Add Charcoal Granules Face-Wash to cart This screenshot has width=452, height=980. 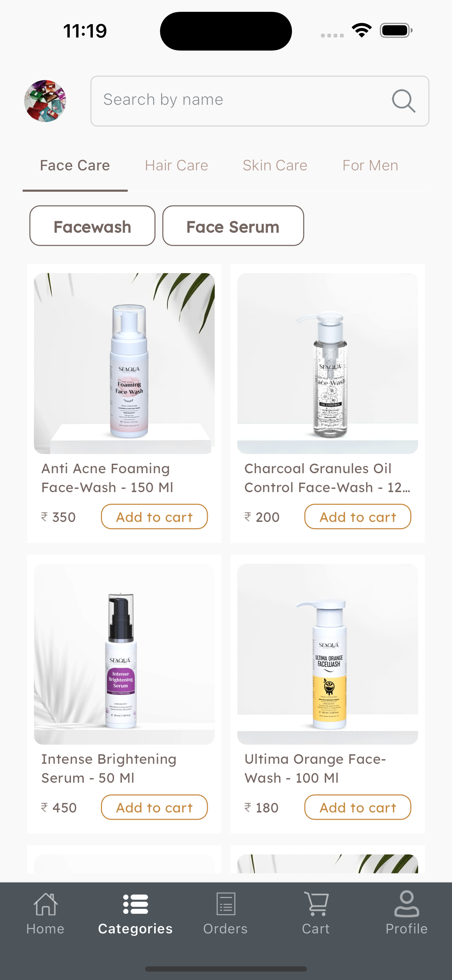click(358, 517)
